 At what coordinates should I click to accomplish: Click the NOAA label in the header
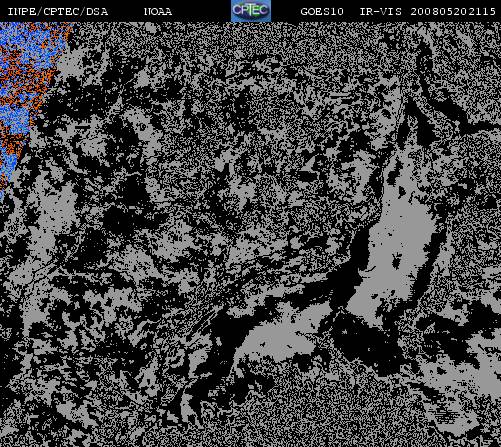(158, 12)
